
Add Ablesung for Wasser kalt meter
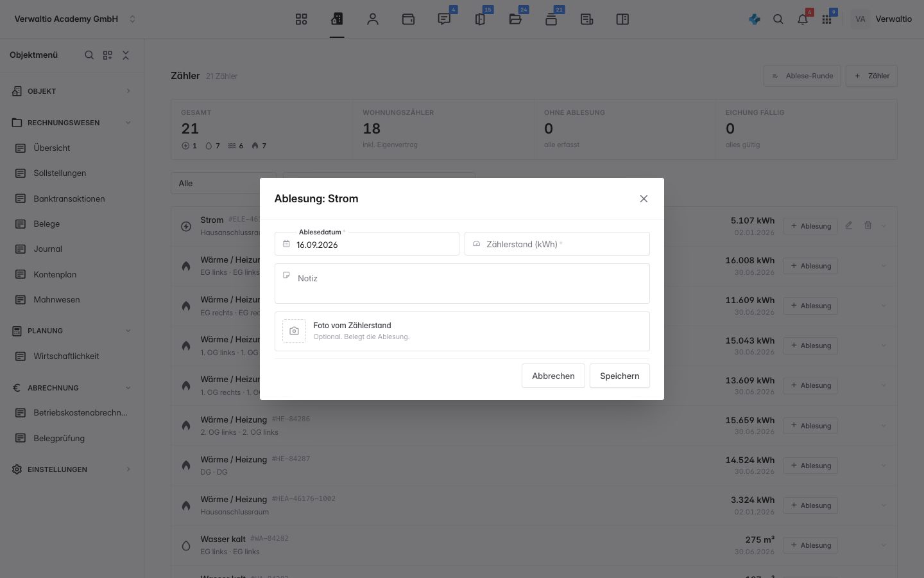click(x=810, y=545)
